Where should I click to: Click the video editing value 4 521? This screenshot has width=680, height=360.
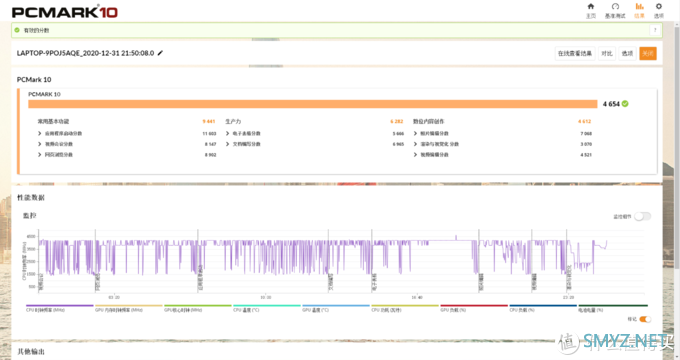(586, 155)
